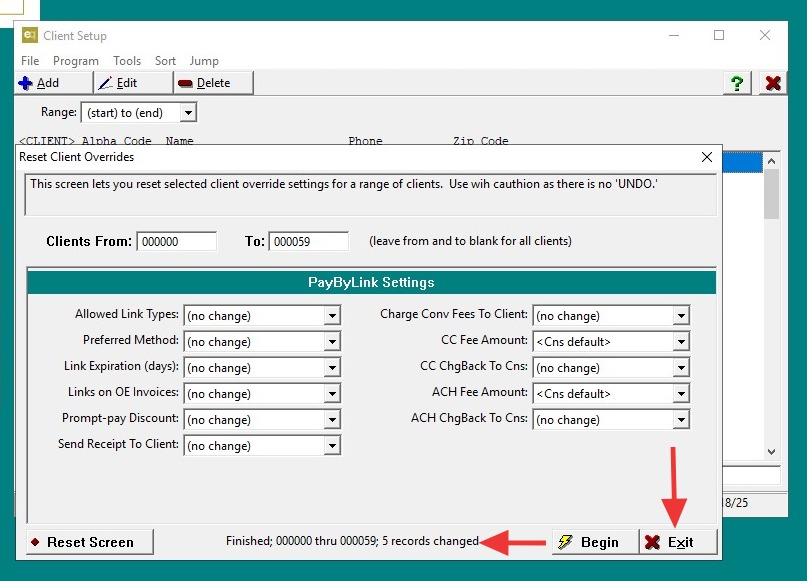Expand Prompt-pay Discount dropdown
Screen dimensions: 807x581
[332, 419]
